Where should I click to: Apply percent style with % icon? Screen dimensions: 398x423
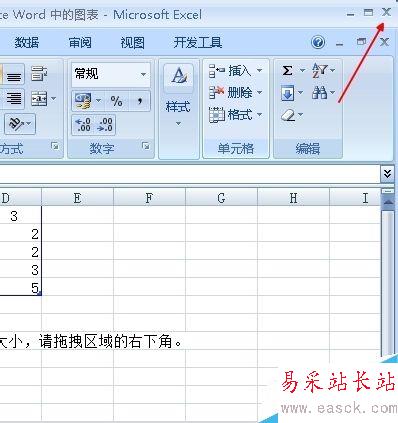click(117, 101)
